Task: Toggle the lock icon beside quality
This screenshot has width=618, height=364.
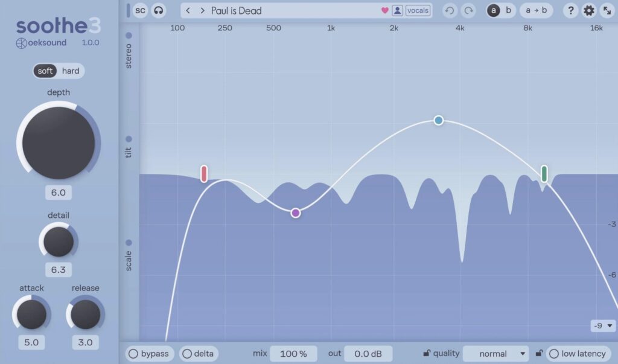Action: (427, 353)
